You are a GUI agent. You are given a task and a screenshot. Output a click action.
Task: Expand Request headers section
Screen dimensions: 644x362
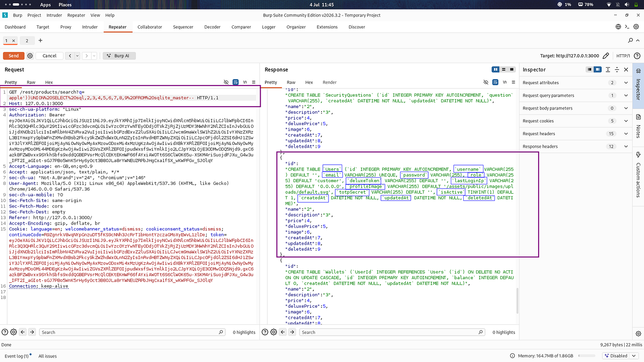click(x=575, y=133)
